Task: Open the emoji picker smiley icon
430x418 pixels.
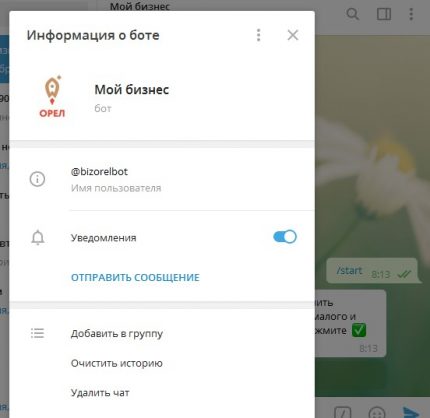Action: [x=377, y=413]
